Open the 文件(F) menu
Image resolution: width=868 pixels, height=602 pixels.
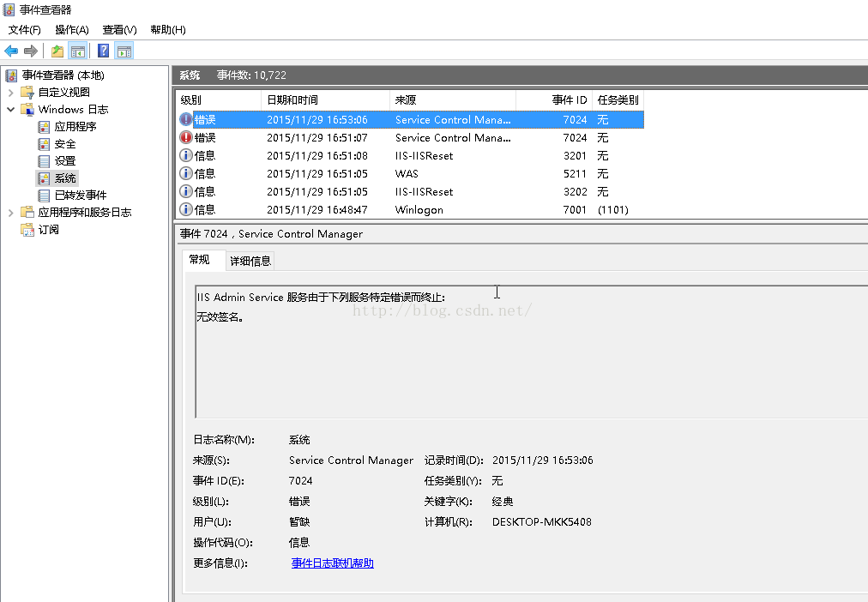pyautogui.click(x=24, y=30)
